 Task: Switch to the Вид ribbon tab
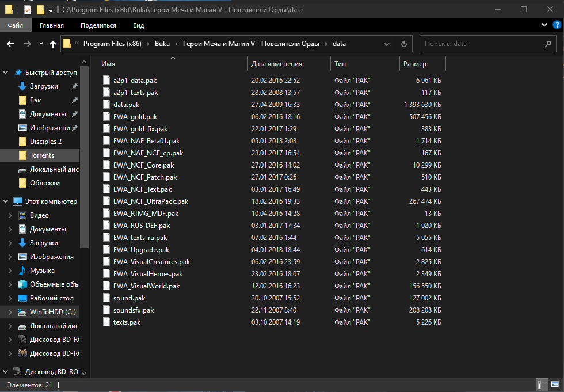(139, 25)
